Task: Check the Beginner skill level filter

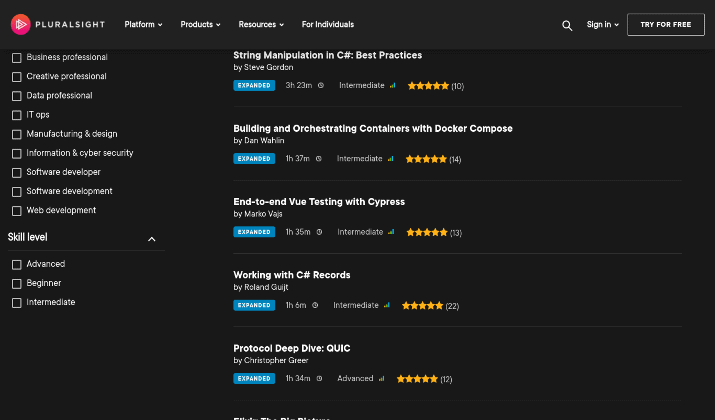Action: click(x=17, y=284)
